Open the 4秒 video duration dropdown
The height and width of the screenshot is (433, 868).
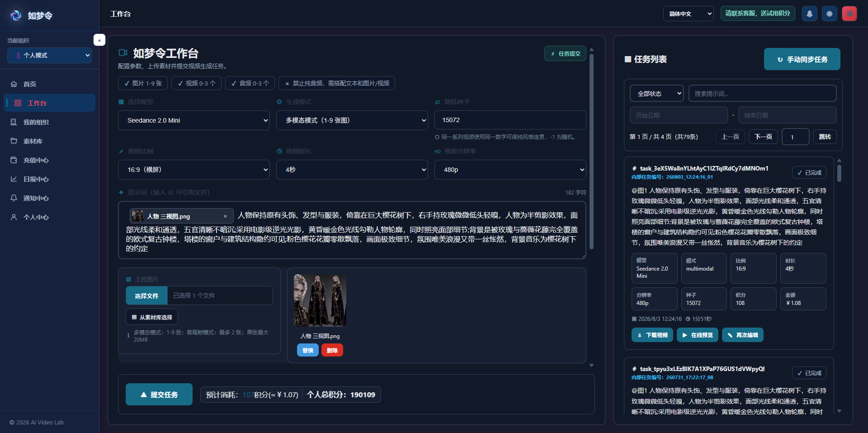tap(352, 170)
